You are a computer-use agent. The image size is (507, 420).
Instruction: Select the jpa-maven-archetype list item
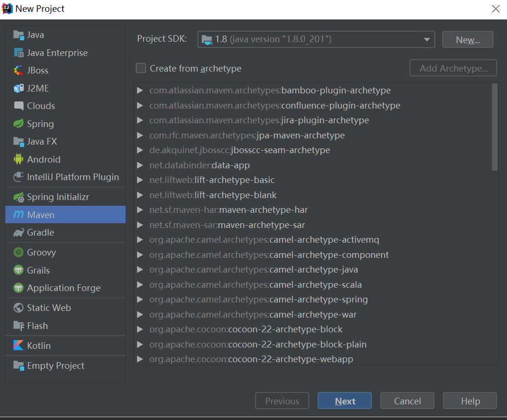300,135
